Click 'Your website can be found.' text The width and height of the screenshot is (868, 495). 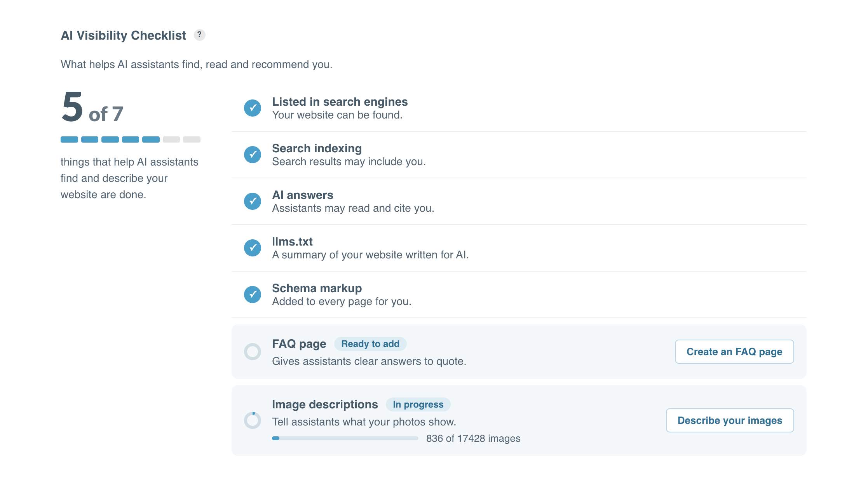(337, 115)
